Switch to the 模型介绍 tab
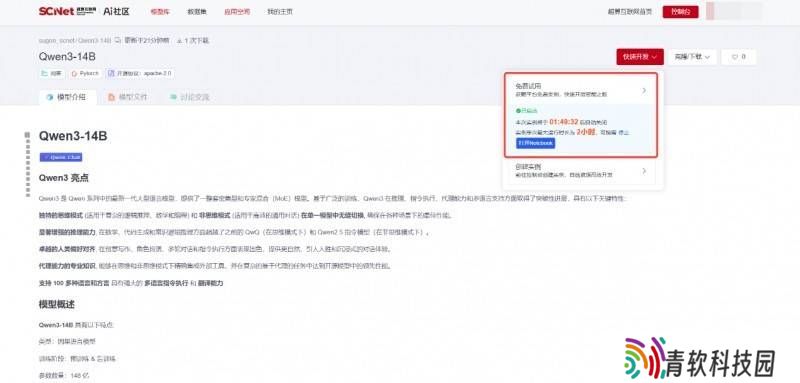Screen dimensions: 800x383 point(67,97)
